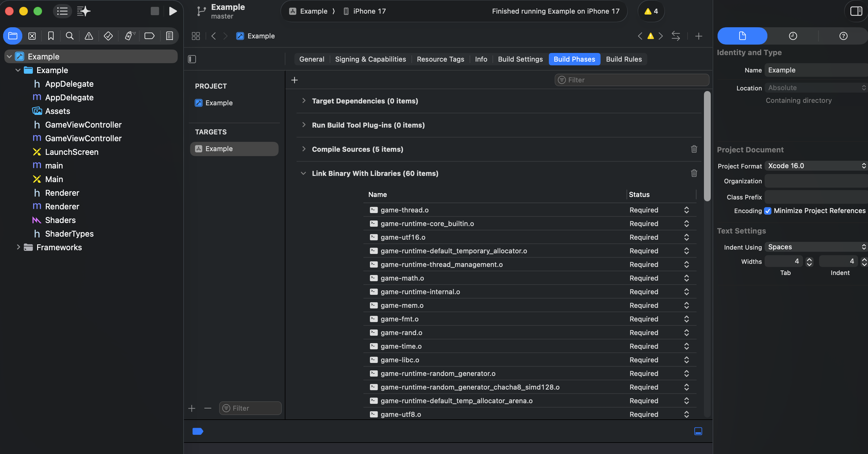Expand the Frameworks folder
Image resolution: width=868 pixels, height=454 pixels.
18,247
